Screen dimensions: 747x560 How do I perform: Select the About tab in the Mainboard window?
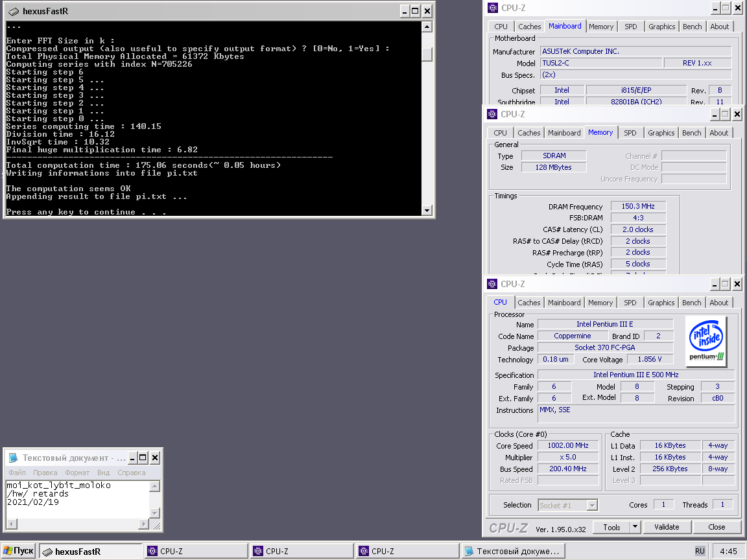coord(719,27)
